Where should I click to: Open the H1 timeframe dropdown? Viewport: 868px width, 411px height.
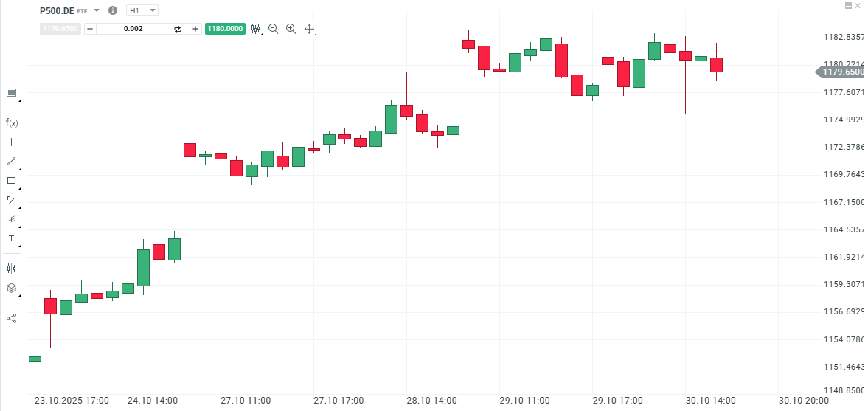coord(142,11)
